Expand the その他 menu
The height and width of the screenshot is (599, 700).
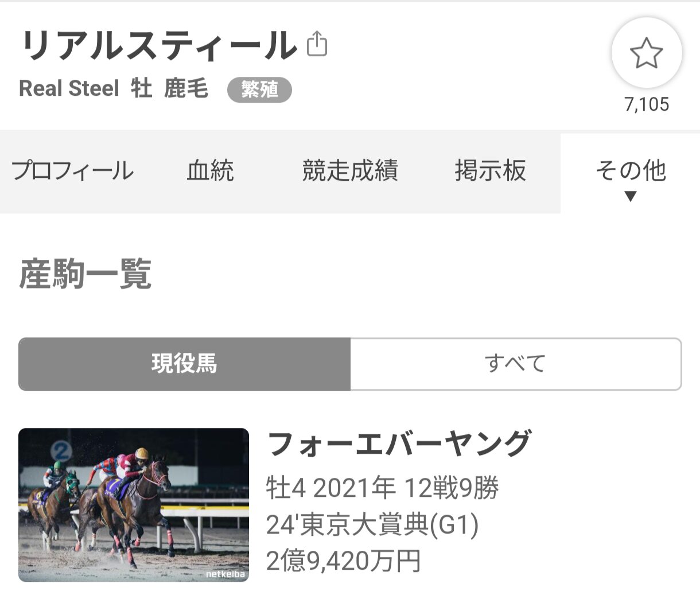coord(630,170)
